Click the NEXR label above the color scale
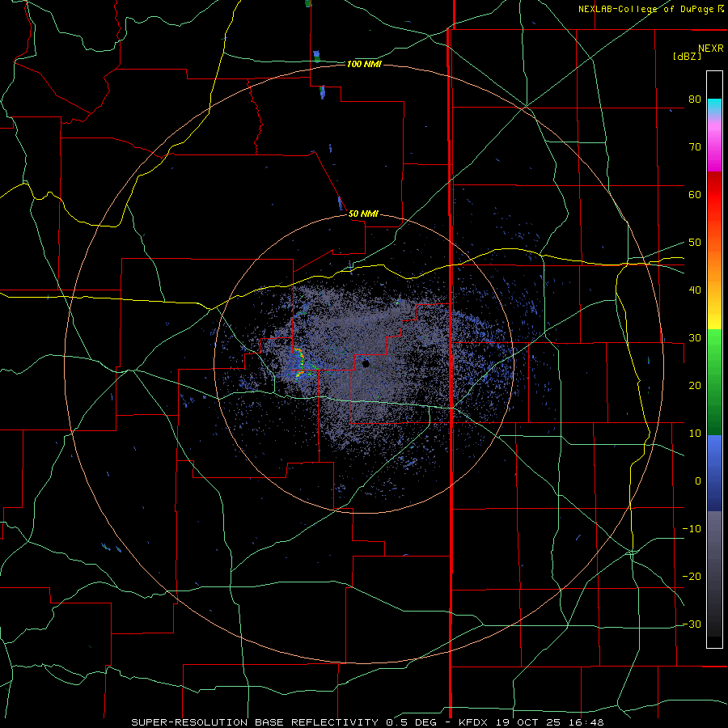728x728 pixels. 710,49
